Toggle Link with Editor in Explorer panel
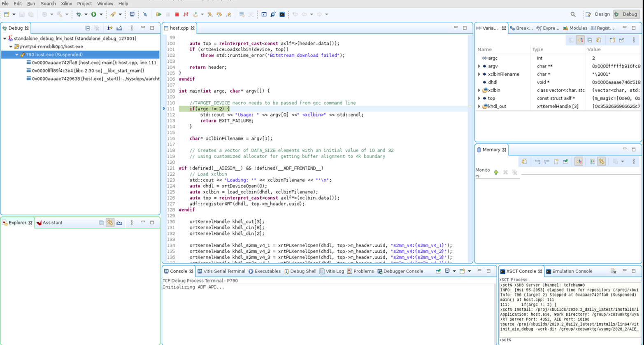 click(110, 223)
